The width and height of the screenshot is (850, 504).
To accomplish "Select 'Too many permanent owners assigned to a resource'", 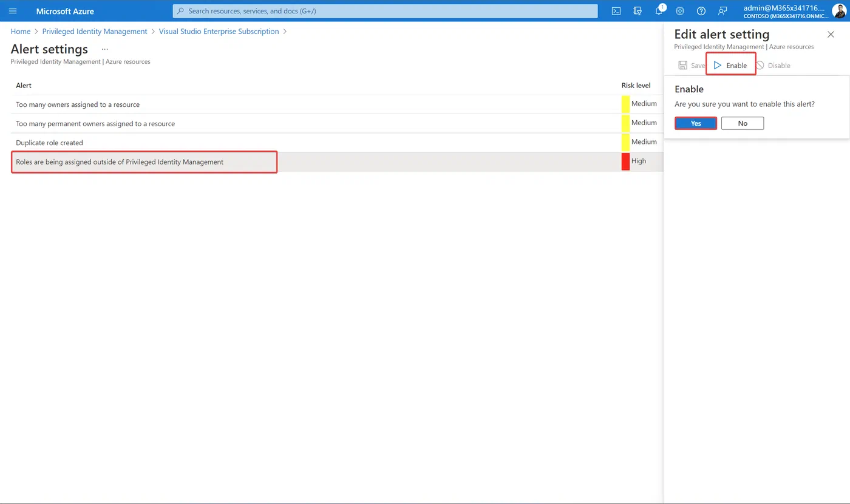I will click(x=337, y=123).
